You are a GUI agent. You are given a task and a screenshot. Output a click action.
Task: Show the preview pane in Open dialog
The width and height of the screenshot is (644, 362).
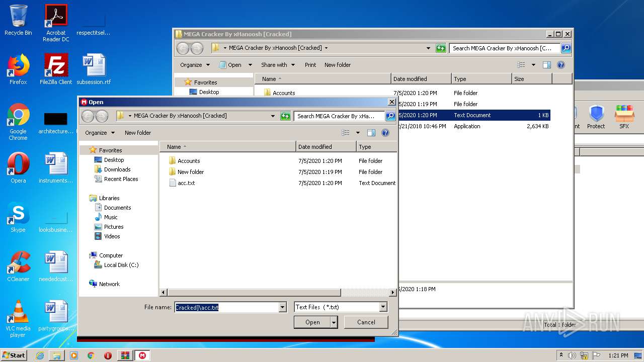pos(371,133)
